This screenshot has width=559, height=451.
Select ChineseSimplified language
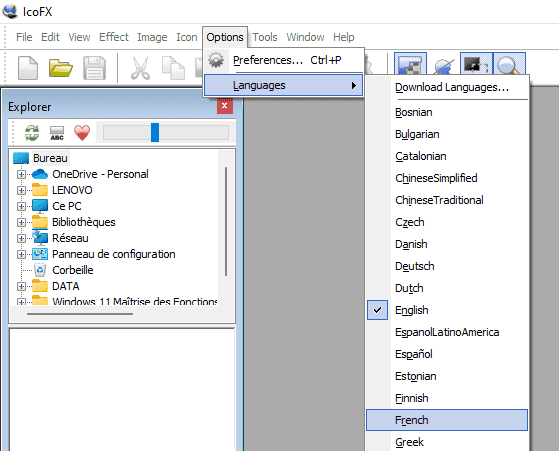tap(447, 178)
